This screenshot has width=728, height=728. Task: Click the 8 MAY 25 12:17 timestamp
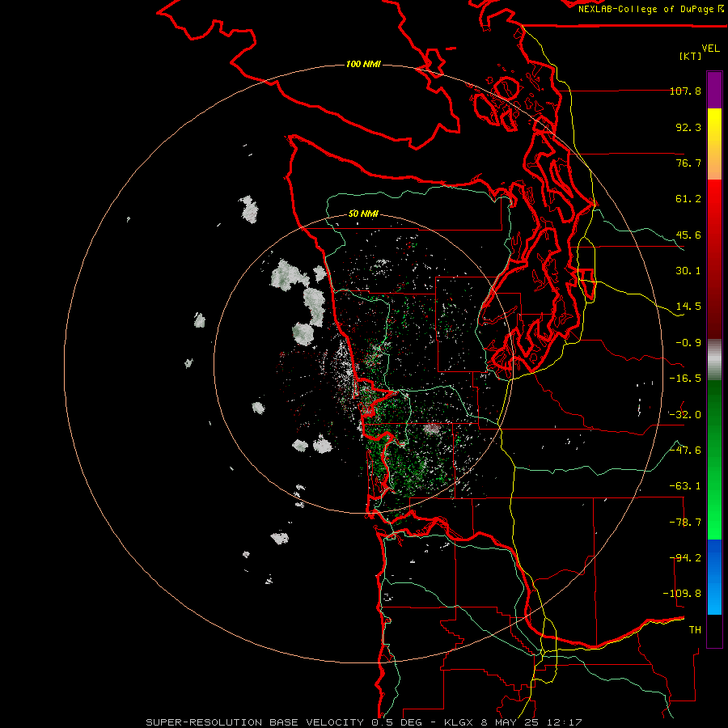point(531,722)
